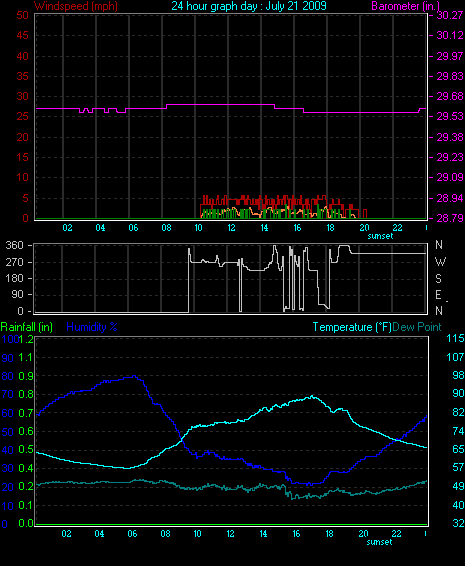This screenshot has width=465, height=566.
Task: Click the 30.27 barometer scale value
Action: point(450,15)
